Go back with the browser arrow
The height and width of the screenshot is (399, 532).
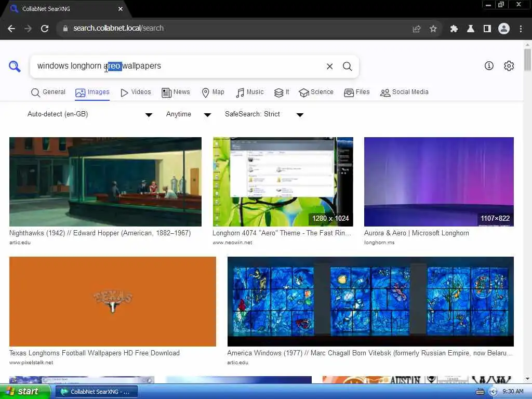11,29
